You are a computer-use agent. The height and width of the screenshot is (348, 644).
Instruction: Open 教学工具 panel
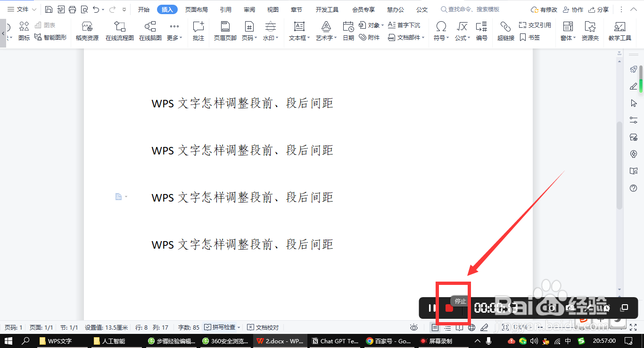[x=620, y=31]
